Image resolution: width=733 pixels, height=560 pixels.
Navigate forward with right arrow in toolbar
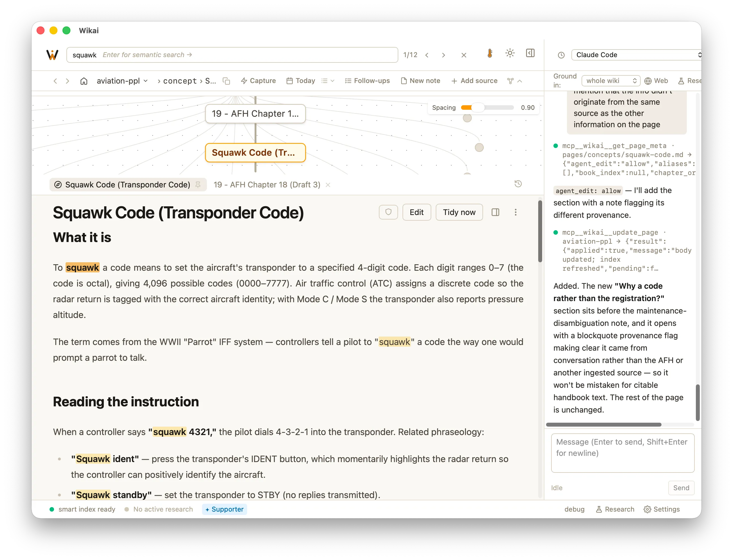[68, 81]
